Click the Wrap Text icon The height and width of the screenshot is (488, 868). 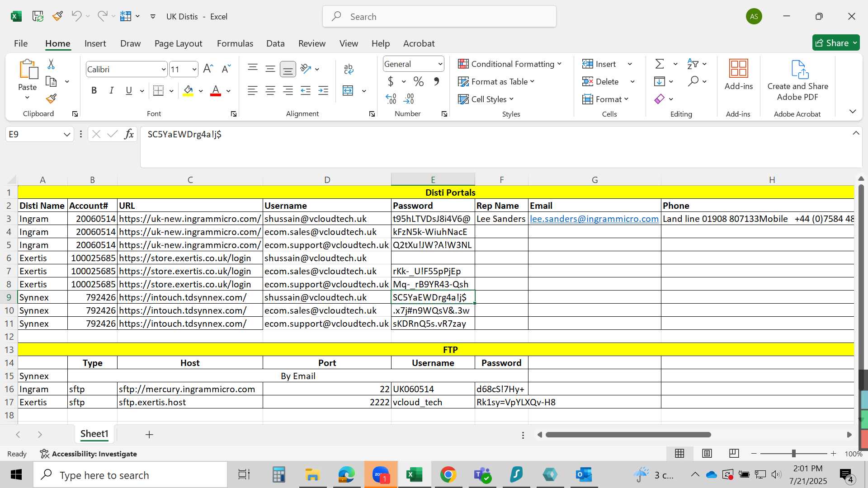click(348, 69)
